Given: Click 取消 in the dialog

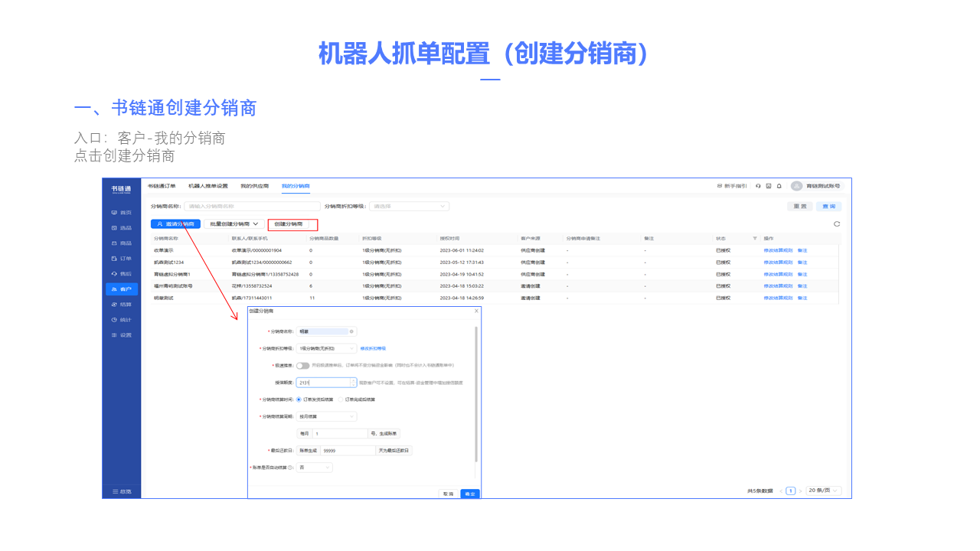Looking at the screenshot, I should [448, 494].
